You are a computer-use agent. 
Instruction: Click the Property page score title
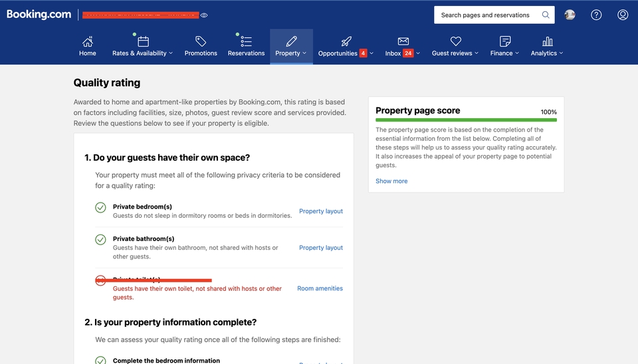tap(418, 111)
